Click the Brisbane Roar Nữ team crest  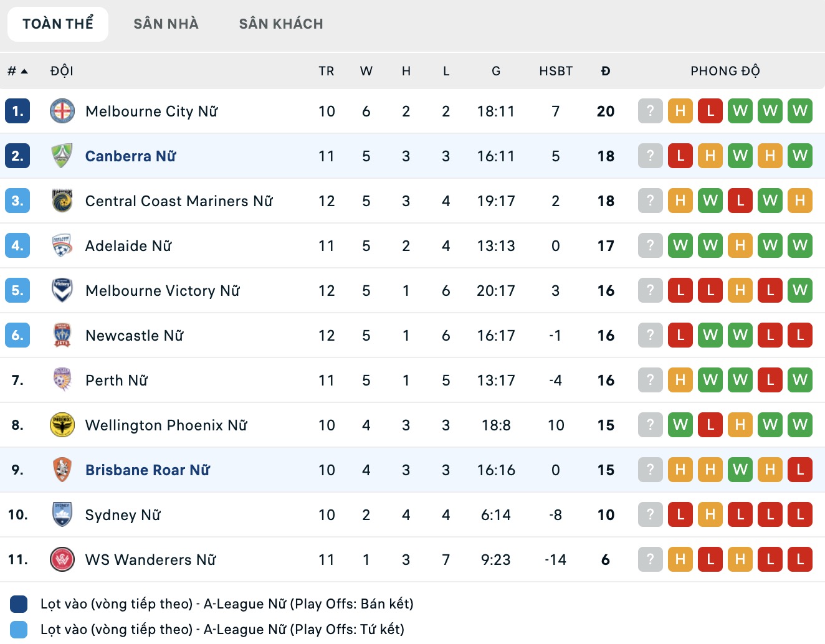coord(62,470)
